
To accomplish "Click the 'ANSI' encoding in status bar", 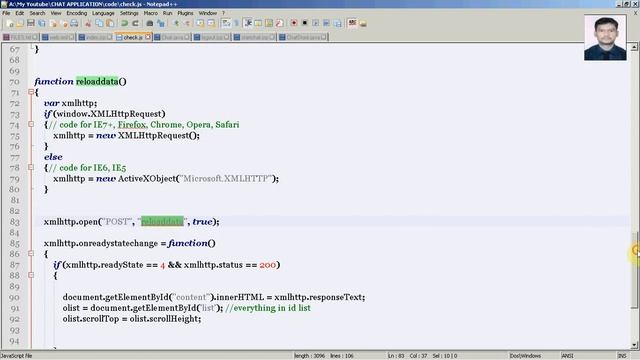I will (x=567, y=356).
